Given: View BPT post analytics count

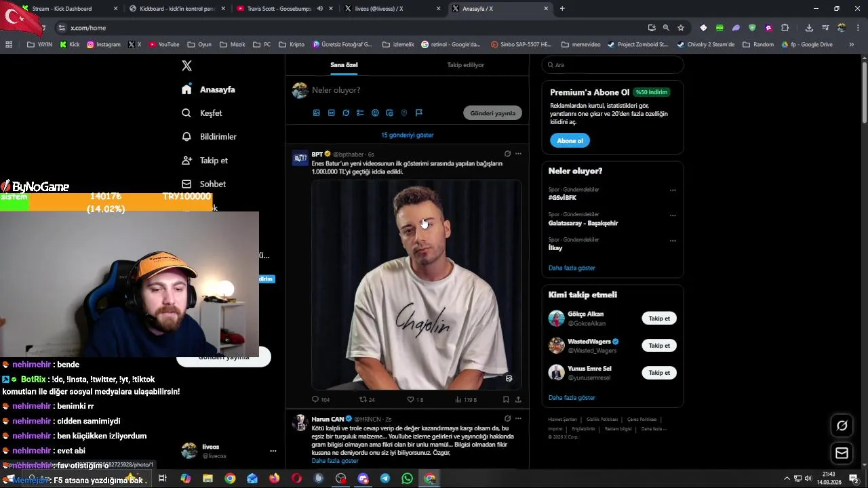Looking at the screenshot, I should point(466,400).
